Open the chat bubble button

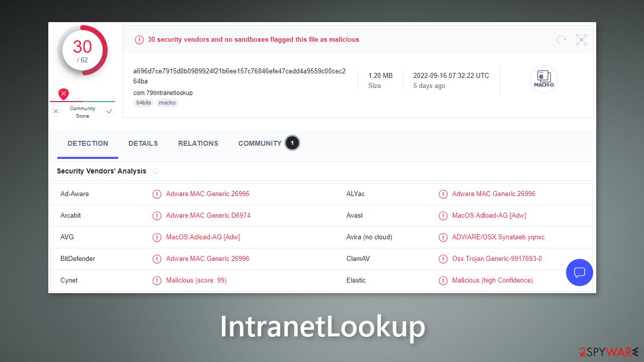[x=580, y=273]
